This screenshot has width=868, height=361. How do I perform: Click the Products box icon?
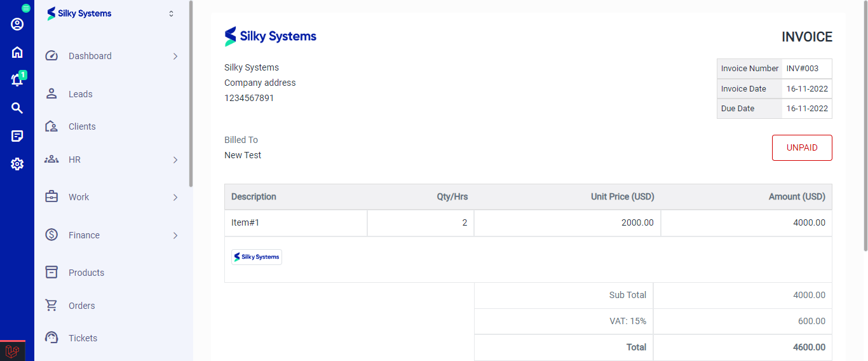[x=51, y=273]
